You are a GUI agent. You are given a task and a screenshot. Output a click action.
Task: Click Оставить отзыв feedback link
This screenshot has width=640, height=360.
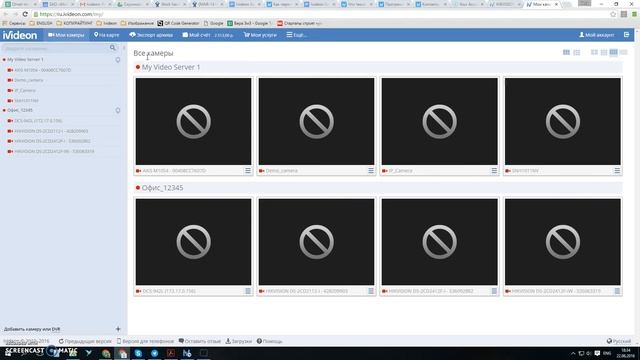pyautogui.click(x=200, y=341)
